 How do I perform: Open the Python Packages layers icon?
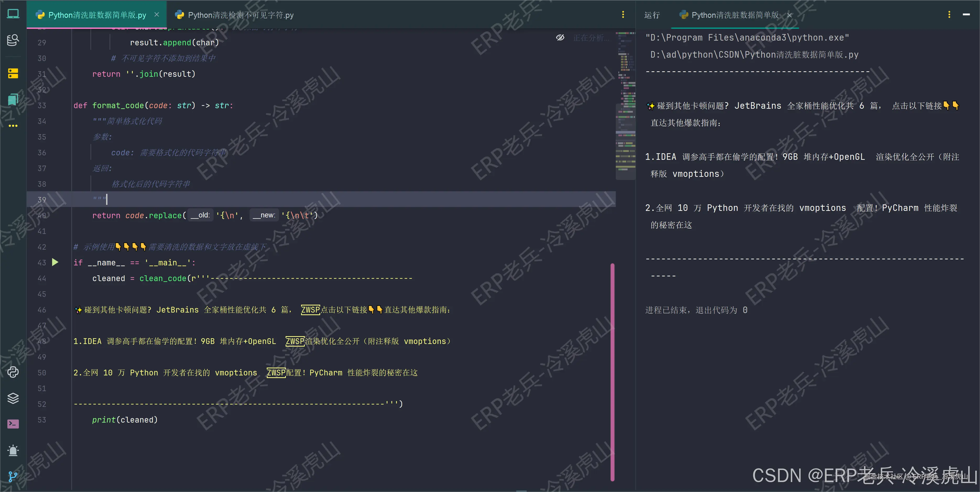[13, 398]
